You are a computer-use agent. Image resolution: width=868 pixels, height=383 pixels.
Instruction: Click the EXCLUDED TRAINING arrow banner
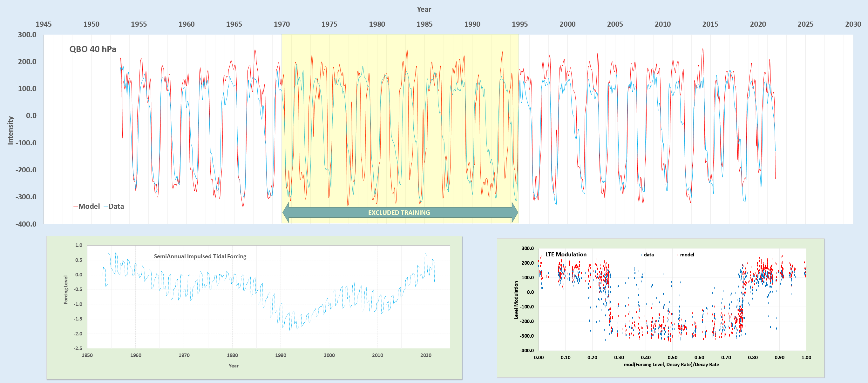coord(399,213)
